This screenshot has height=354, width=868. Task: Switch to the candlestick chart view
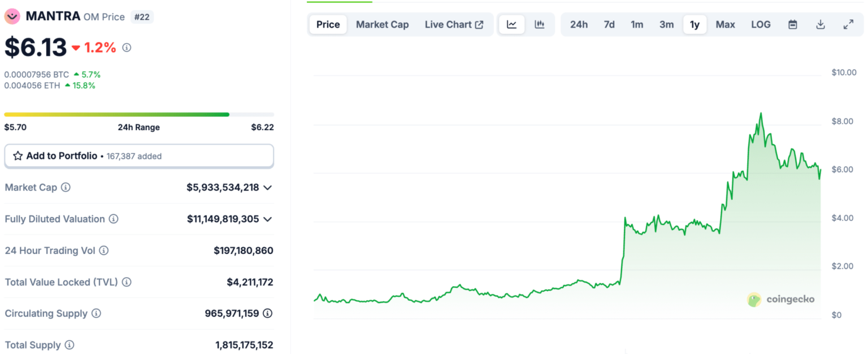[x=539, y=24]
